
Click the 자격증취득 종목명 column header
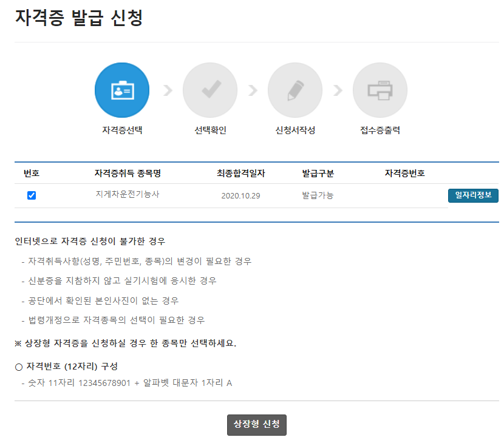(x=128, y=174)
